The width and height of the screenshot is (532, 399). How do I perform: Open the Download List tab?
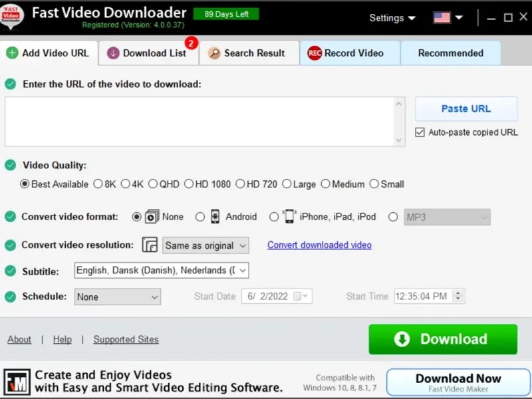click(x=148, y=53)
